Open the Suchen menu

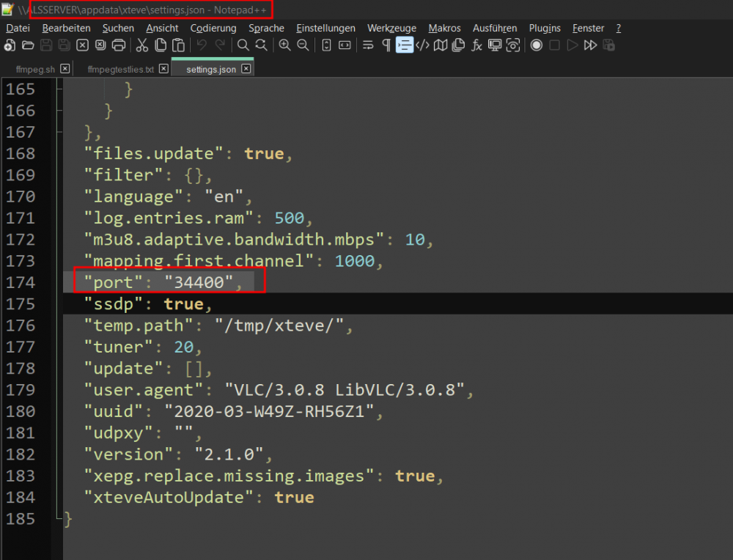[118, 28]
